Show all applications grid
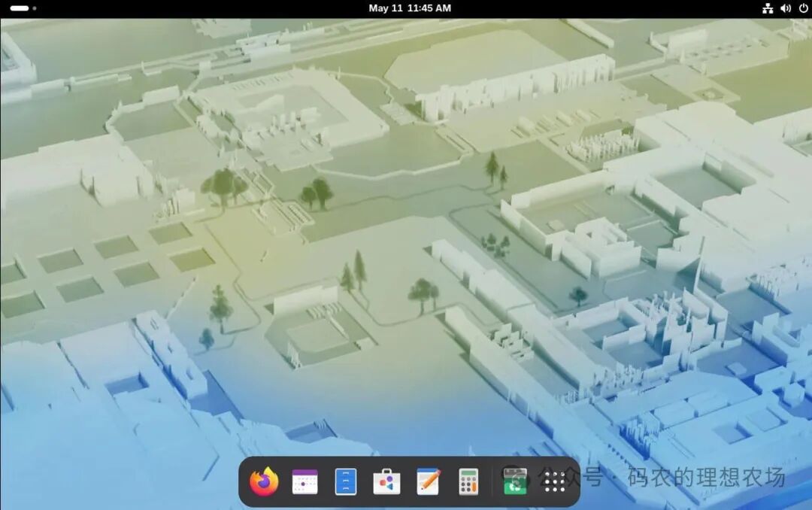Image resolution: width=812 pixels, height=510 pixels. click(x=555, y=482)
